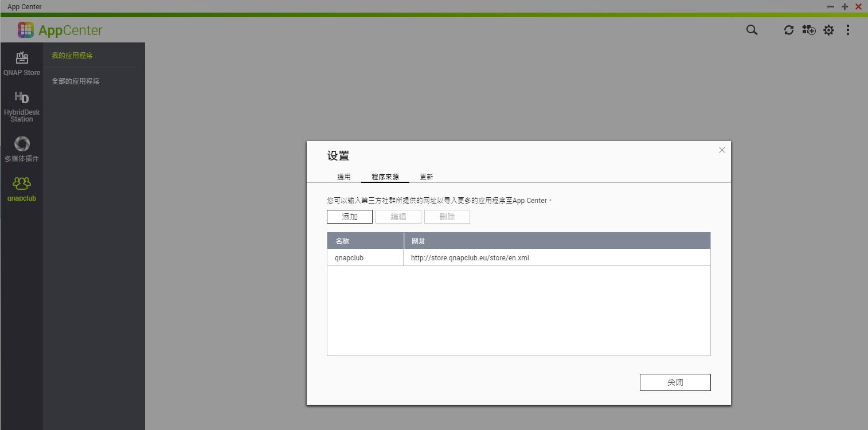This screenshot has height=430, width=868.
Task: Click the AppCenter logo icon
Action: [x=26, y=30]
